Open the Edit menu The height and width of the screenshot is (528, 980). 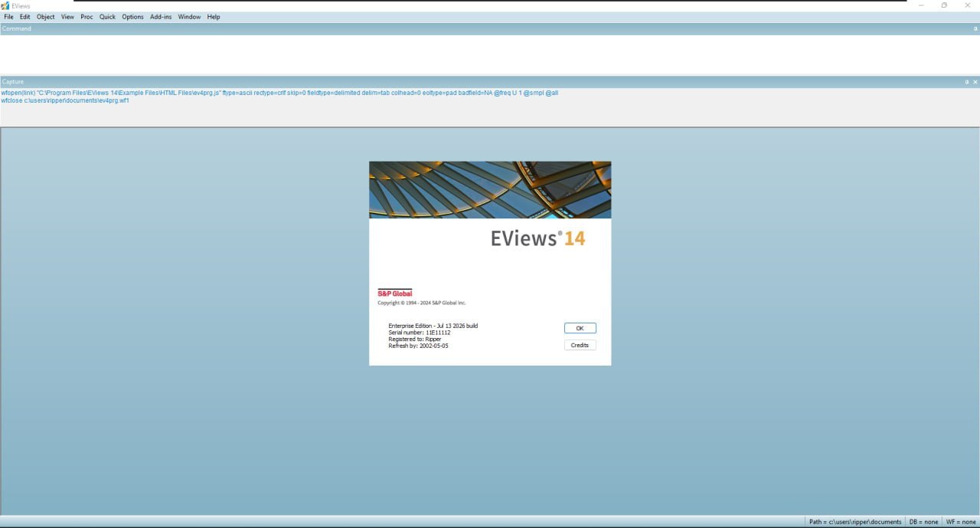pyautogui.click(x=25, y=17)
